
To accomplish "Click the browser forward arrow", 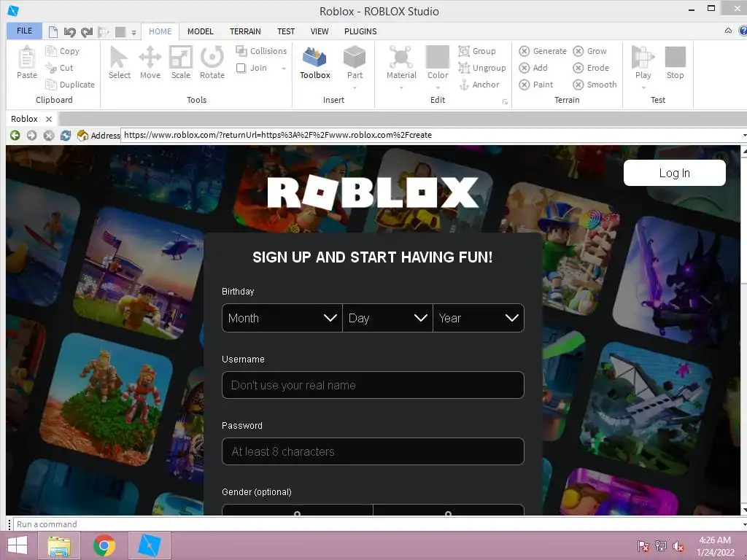I will point(31,135).
